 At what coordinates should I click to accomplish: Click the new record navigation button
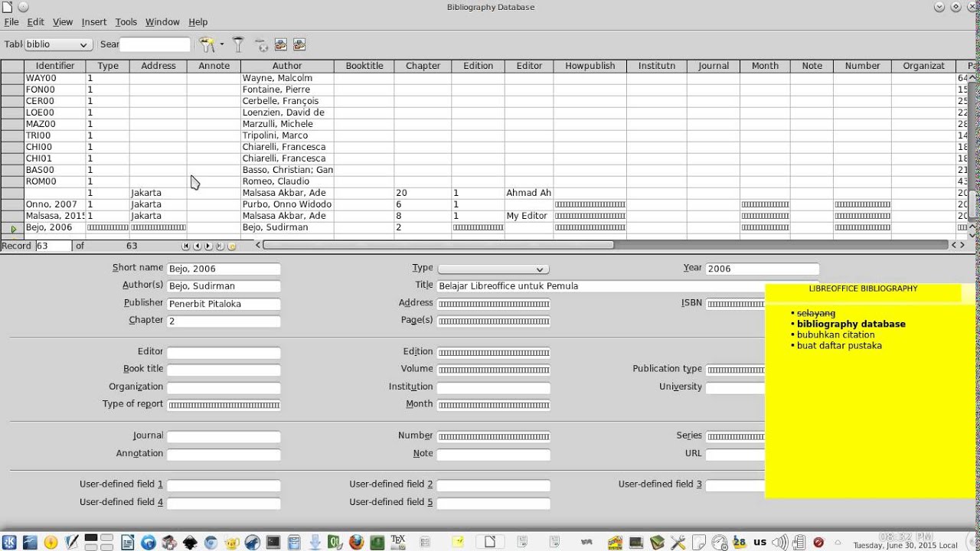pos(232,246)
